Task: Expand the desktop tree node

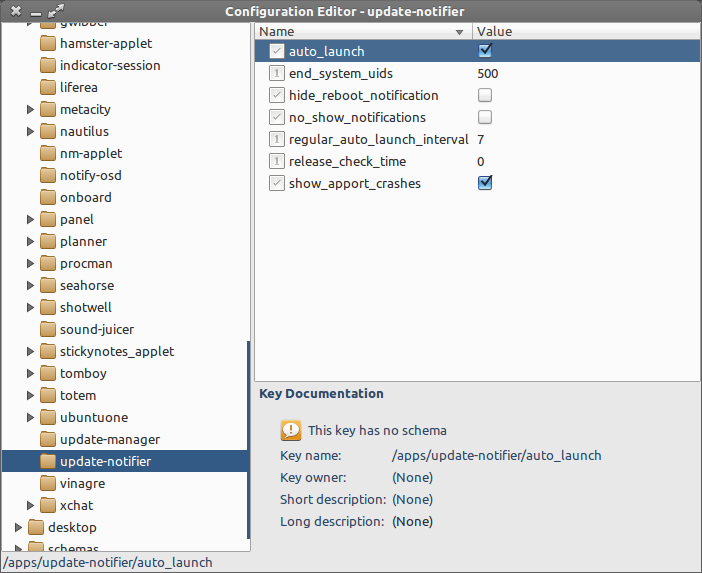Action: pos(18,527)
